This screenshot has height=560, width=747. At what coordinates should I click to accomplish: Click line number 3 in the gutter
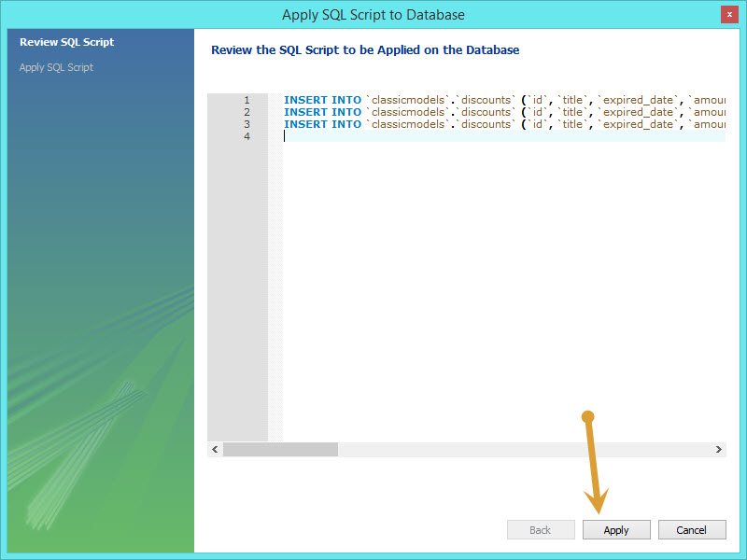coord(247,124)
